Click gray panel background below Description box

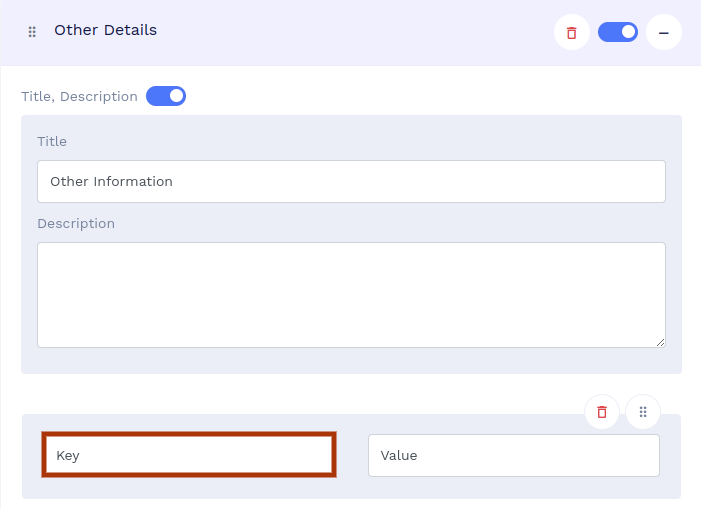[351, 361]
